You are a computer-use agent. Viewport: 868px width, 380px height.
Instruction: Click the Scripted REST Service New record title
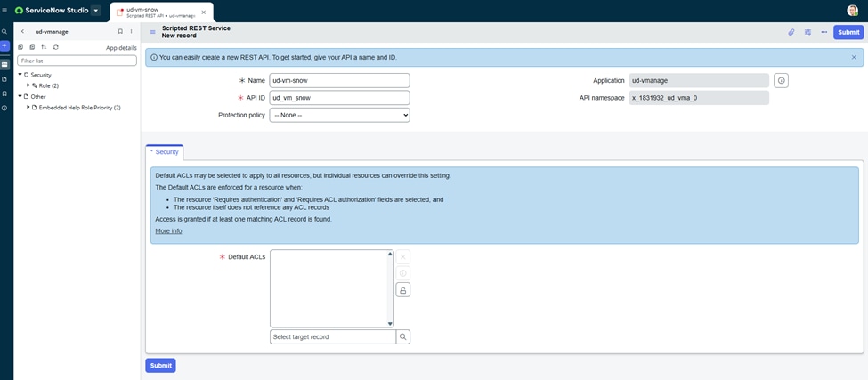click(x=196, y=32)
